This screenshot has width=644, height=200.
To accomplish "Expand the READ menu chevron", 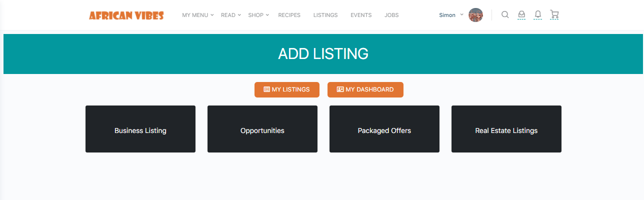I will [x=239, y=15].
